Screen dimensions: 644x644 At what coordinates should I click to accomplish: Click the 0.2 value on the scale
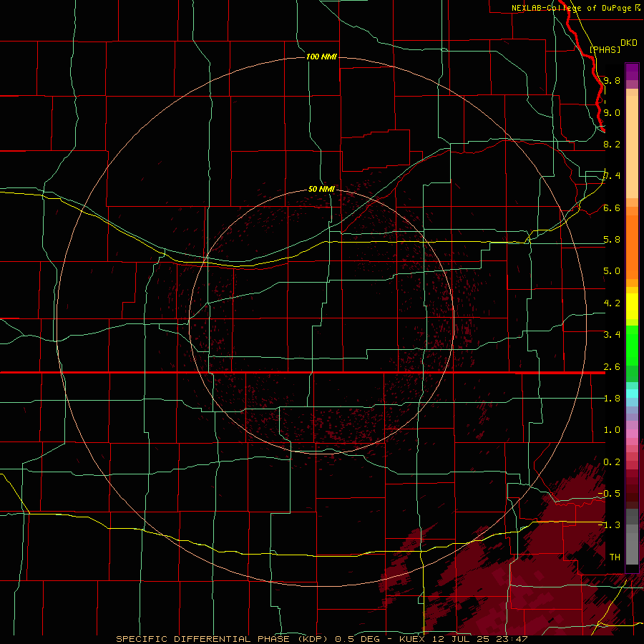coord(612,462)
